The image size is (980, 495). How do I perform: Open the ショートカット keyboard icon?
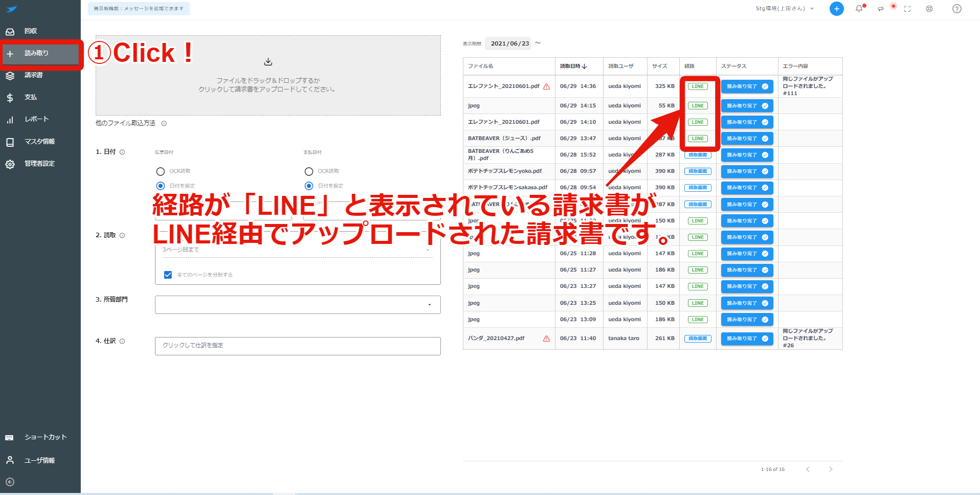(9, 438)
